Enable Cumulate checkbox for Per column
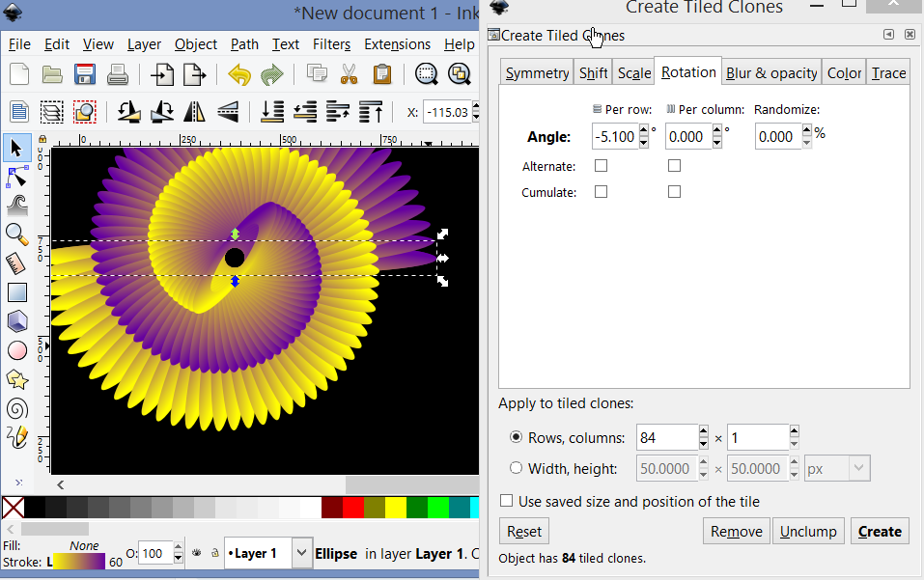 point(674,192)
